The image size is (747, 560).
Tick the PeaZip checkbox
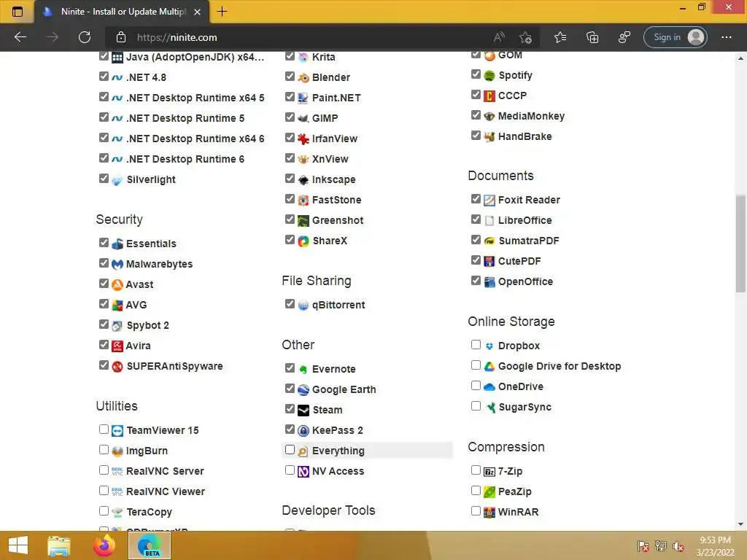coord(476,491)
